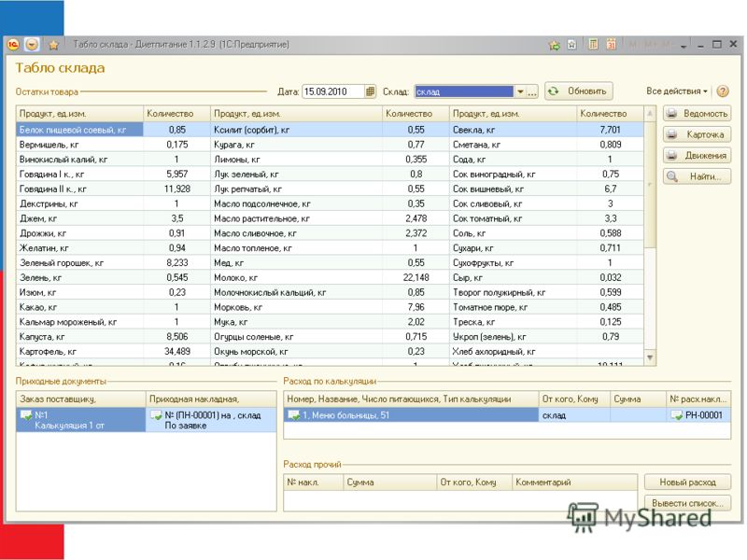Image resolution: width=747 pixels, height=560 pixels.
Task: Click the Обновить refresh button
Action: coord(578,91)
